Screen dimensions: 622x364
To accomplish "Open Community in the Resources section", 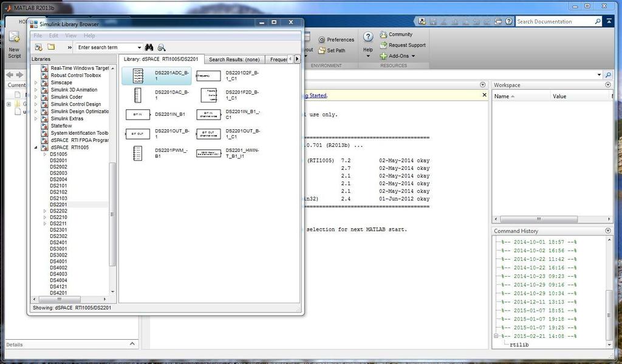I will pos(396,35).
